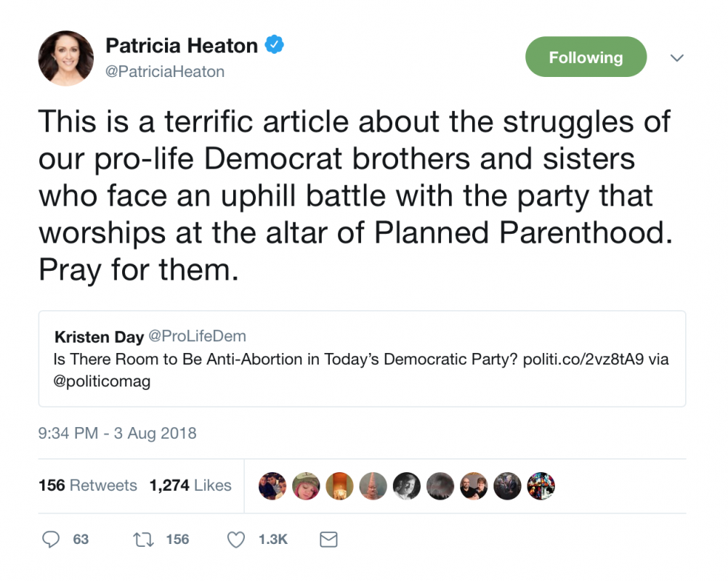The width and height of the screenshot is (728, 581).
Task: Click the retweet arrows icon
Action: (x=143, y=540)
